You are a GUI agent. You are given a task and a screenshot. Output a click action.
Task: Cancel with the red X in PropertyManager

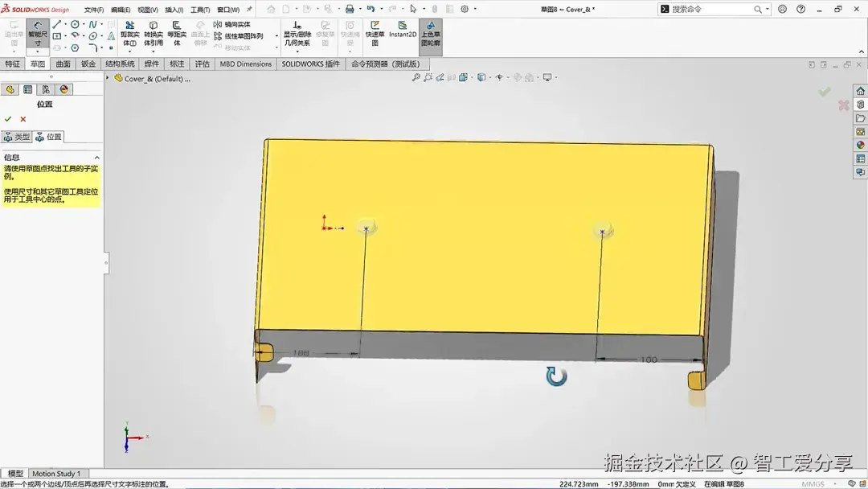pos(23,119)
